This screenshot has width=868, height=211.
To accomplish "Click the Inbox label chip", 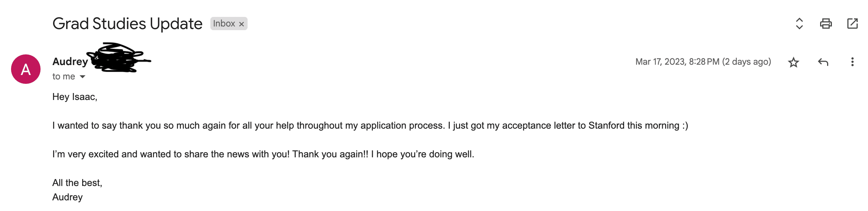I will click(x=224, y=24).
